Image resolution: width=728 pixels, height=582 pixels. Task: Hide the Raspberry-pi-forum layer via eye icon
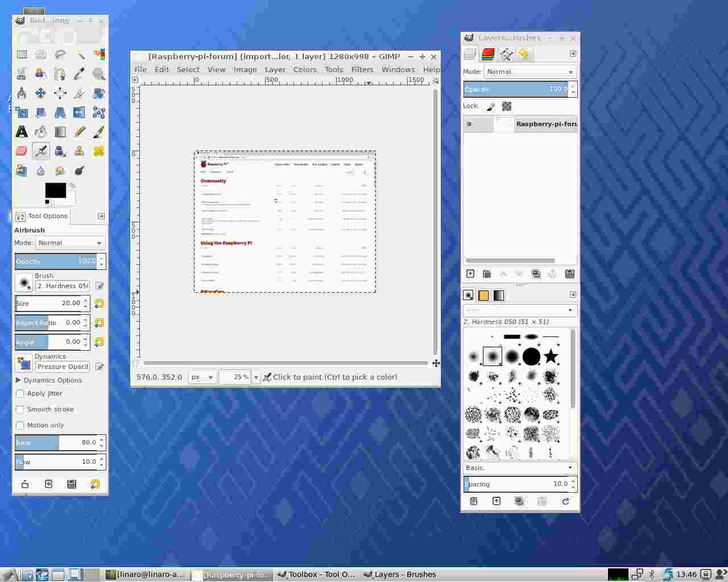coord(469,124)
